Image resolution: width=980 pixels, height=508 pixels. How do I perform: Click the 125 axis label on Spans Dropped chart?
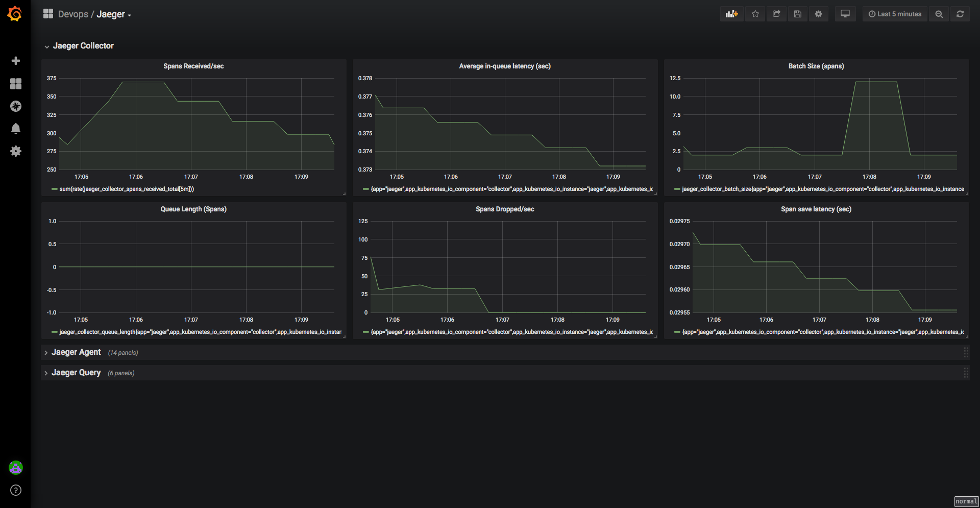[x=363, y=221]
